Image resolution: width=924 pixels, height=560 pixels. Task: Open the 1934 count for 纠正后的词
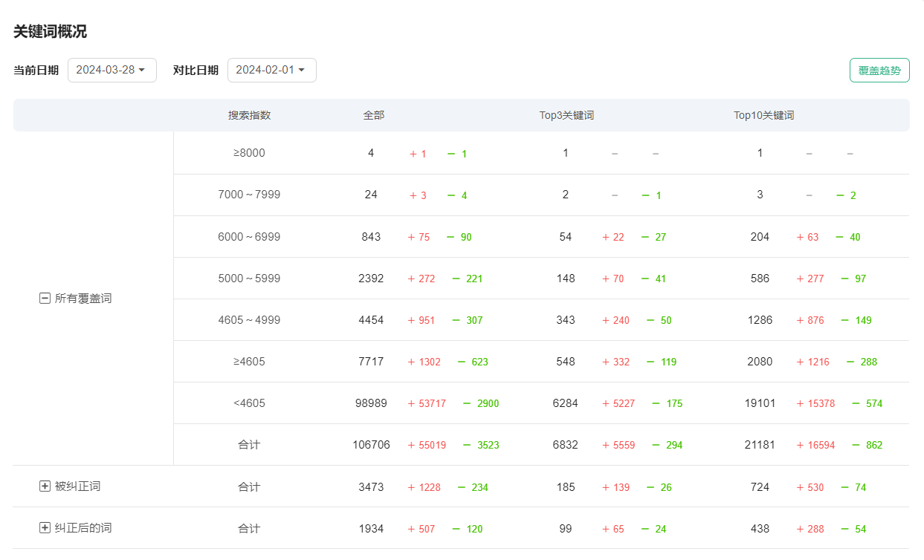click(x=371, y=529)
